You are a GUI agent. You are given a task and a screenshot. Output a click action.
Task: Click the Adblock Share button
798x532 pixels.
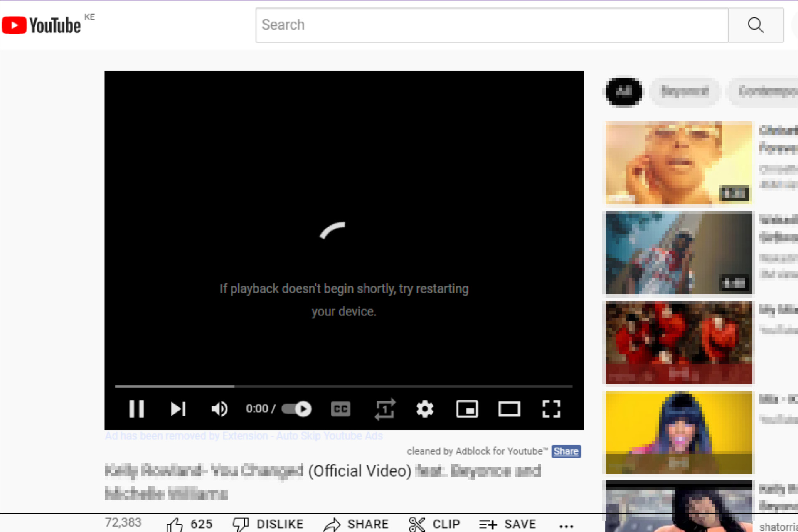pos(566,451)
